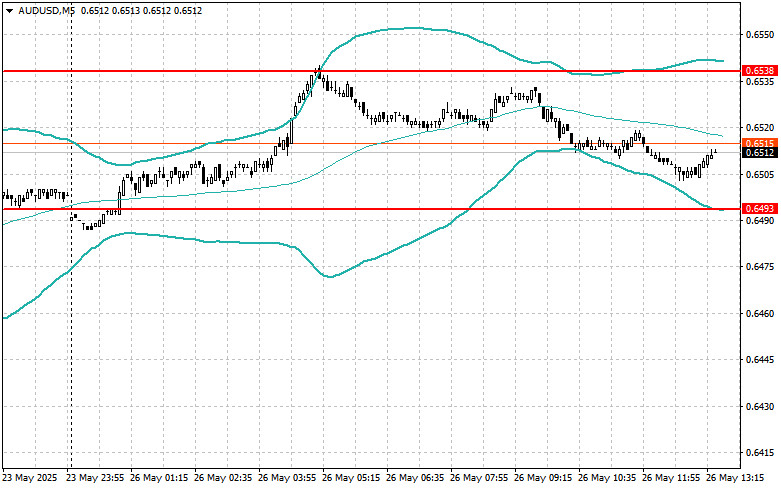Click the 0.6475 price scale value
Image resolution: width=781 pixels, height=489 pixels.
760,267
